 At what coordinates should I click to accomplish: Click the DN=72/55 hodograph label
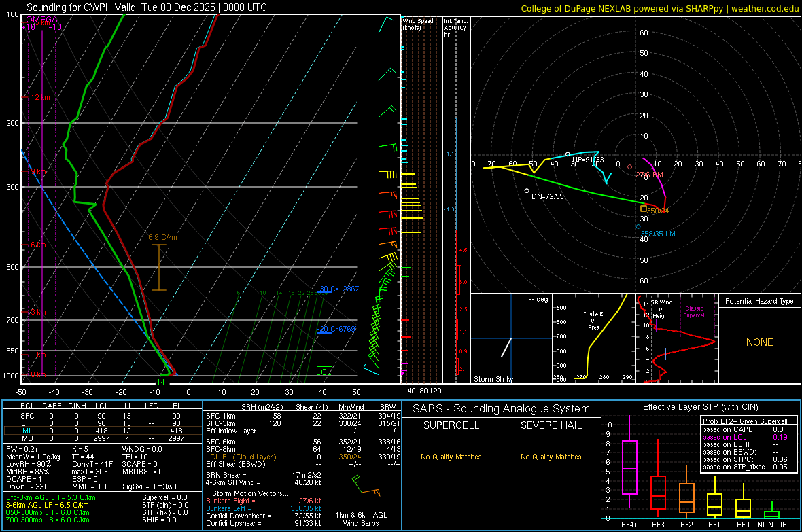click(548, 196)
